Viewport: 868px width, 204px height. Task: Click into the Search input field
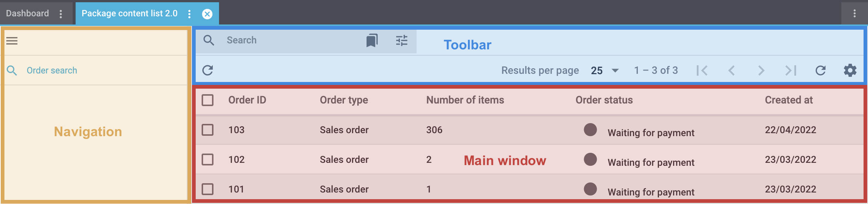click(x=289, y=40)
